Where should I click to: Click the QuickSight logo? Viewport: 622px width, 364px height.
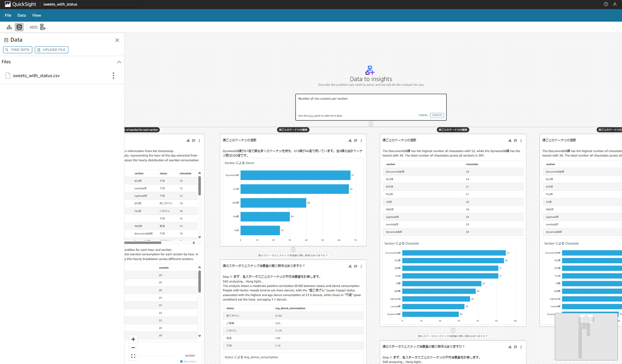20,4
